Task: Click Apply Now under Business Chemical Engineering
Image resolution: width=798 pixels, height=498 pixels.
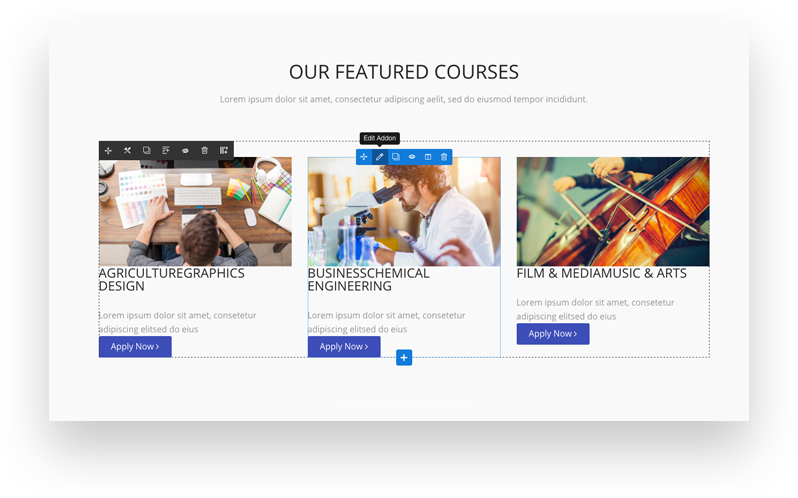Action: [344, 346]
